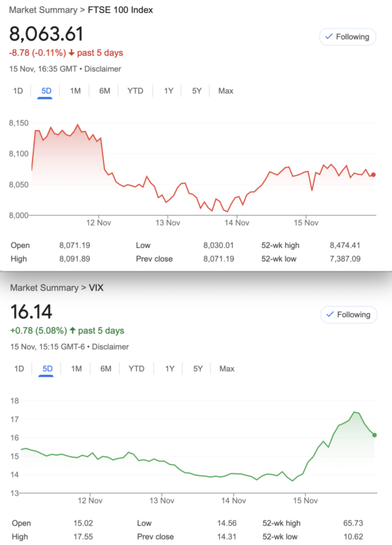Viewport: 392px width, 545px height.
Task: Click the FTSE 100 Index title text
Action: coord(120,10)
